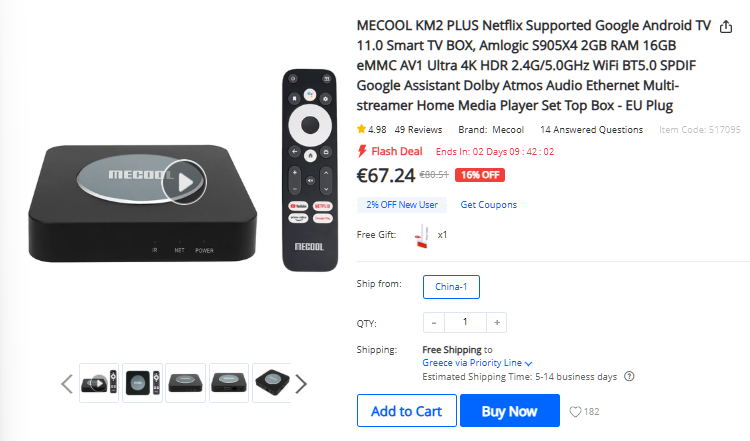This screenshot has height=441, width=750.
Task: Select thumbnail showing top view of box
Action: [143, 383]
